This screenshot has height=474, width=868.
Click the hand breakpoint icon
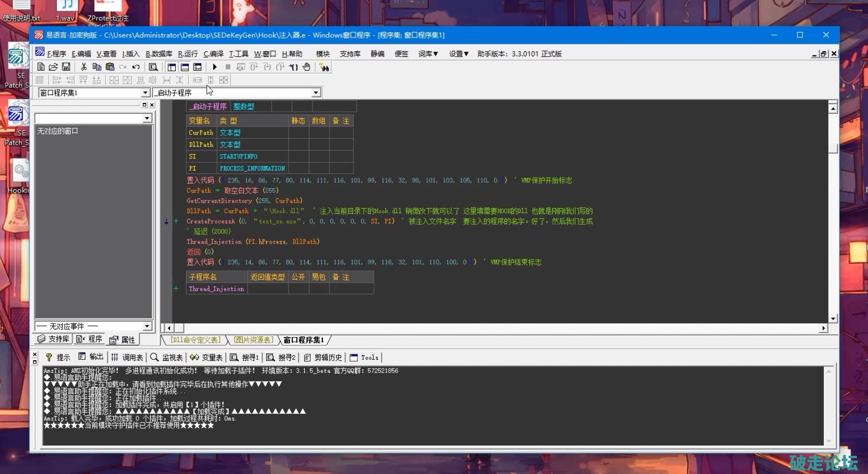(307, 67)
